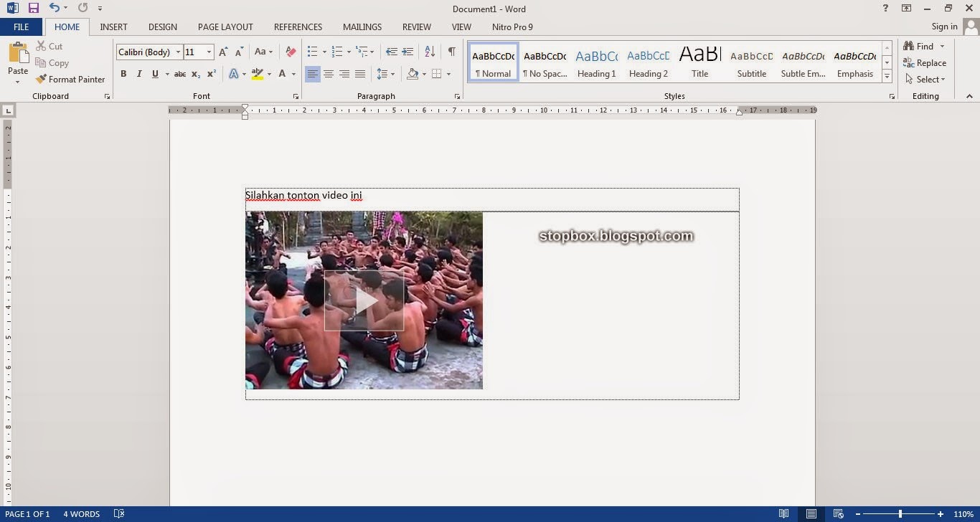Screen dimensions: 980x522
Task: Click the proofing errors icon in status bar
Action: point(119,514)
